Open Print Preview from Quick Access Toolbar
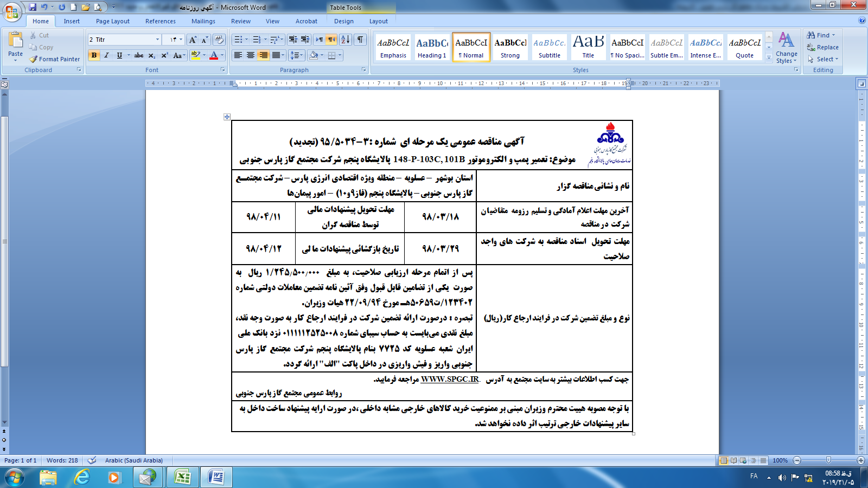Screen dimensions: 868x488 (98, 7)
